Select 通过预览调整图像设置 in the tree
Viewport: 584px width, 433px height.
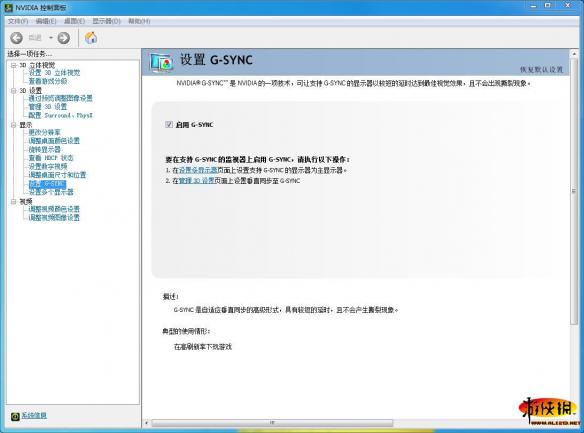tap(61, 99)
